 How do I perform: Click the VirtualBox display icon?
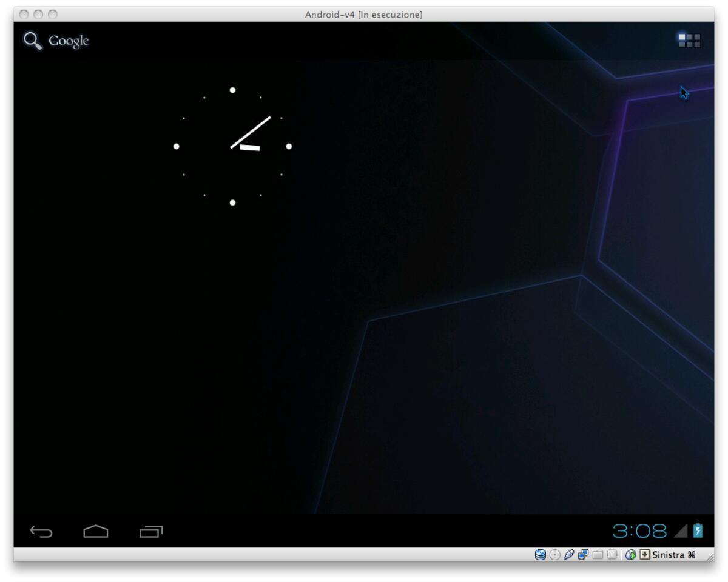click(611, 554)
